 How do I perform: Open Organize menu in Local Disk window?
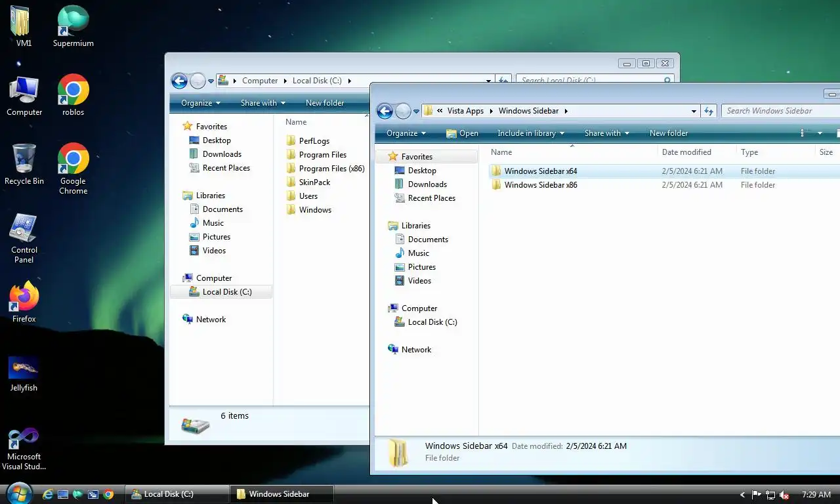pyautogui.click(x=201, y=103)
